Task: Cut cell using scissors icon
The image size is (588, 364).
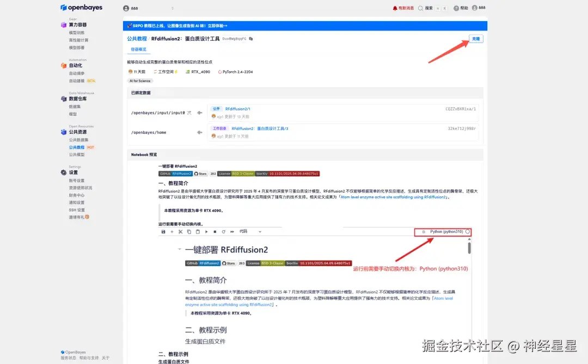Action: pyautogui.click(x=180, y=232)
